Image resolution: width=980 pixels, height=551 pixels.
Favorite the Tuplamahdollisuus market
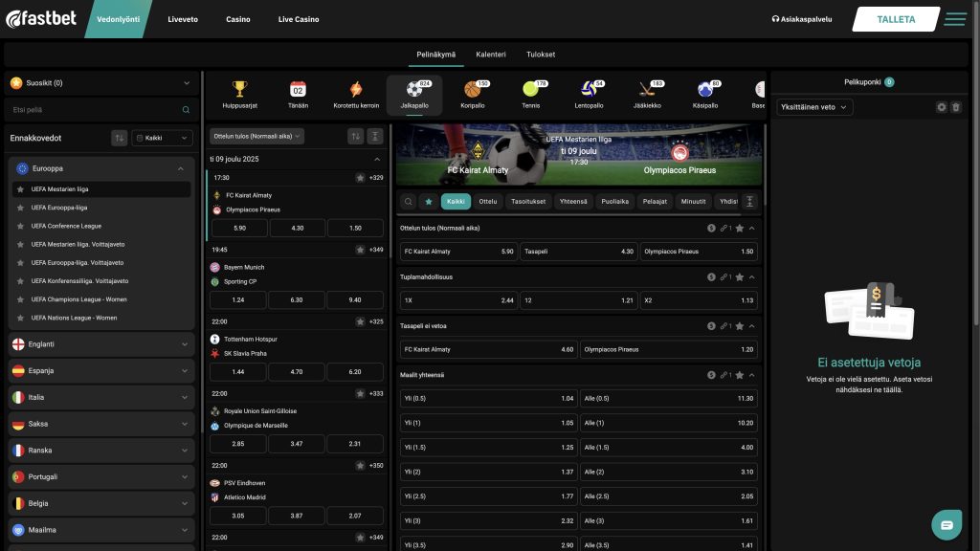click(740, 276)
